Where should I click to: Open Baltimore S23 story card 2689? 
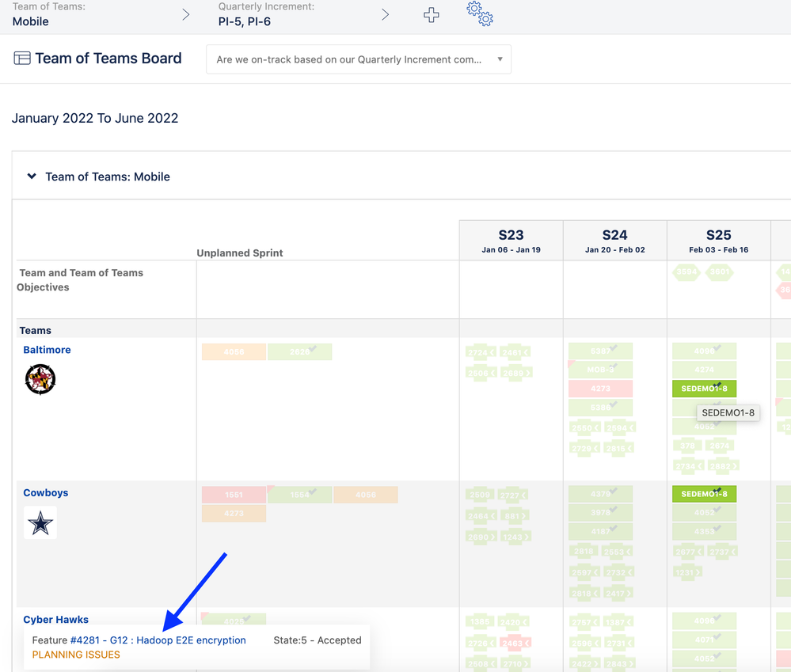tap(515, 373)
